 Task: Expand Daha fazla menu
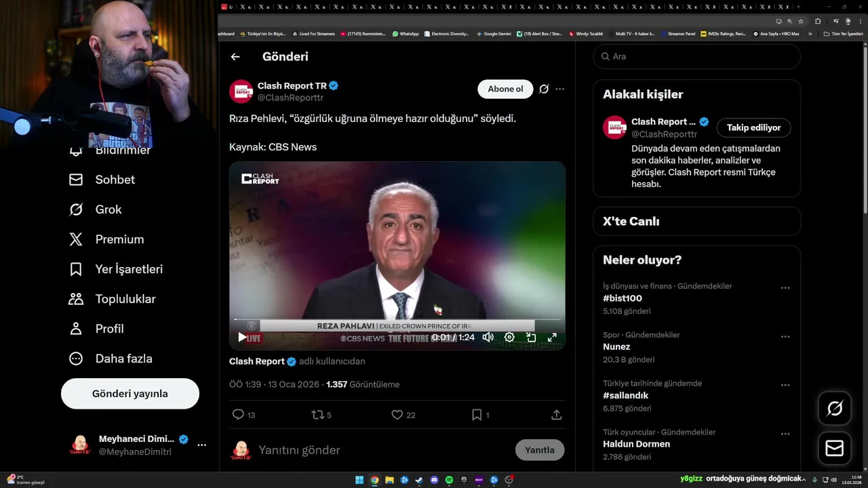point(111,359)
